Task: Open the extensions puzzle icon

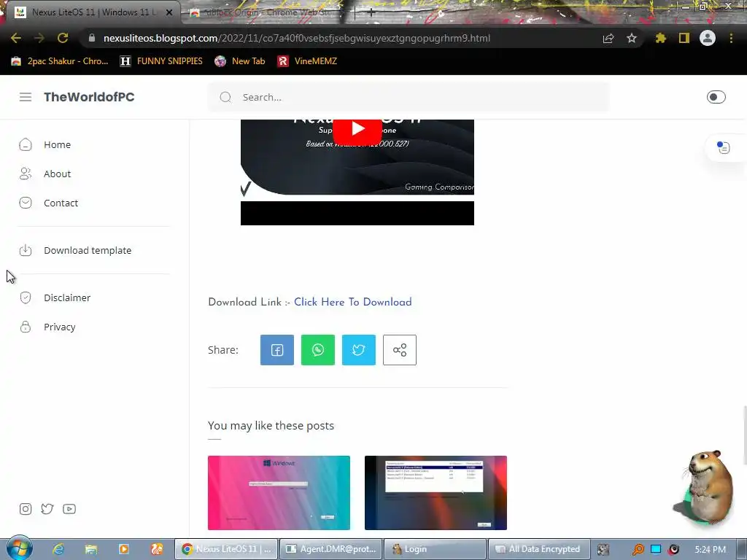Action: coord(661,38)
